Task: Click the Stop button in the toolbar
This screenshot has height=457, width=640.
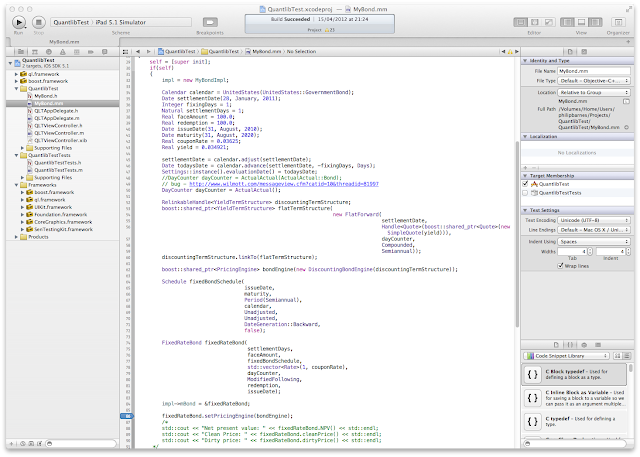Action: point(39,22)
